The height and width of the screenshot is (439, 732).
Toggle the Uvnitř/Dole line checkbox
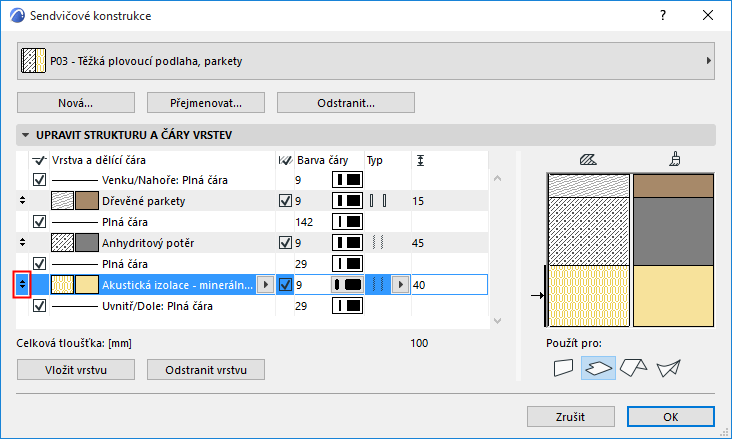[40, 305]
